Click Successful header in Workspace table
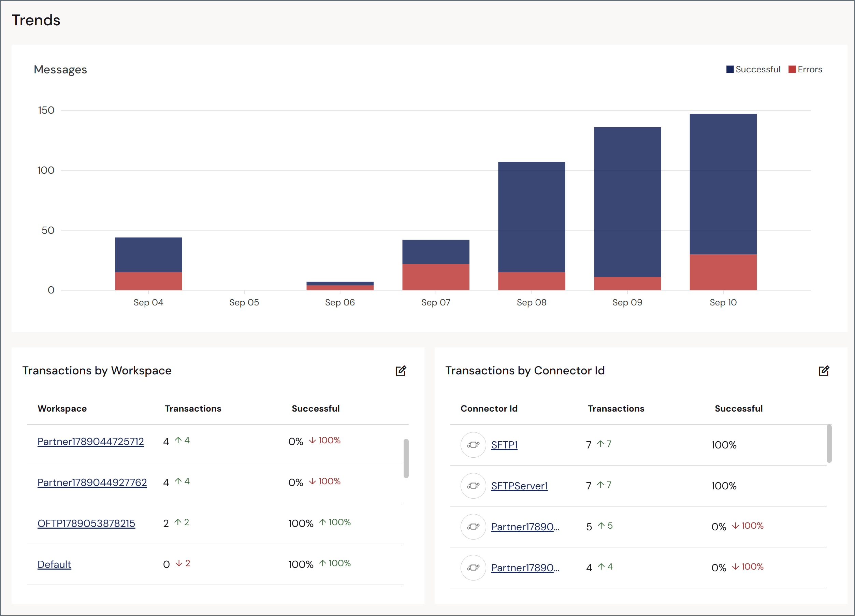This screenshot has height=616, width=855. [316, 409]
